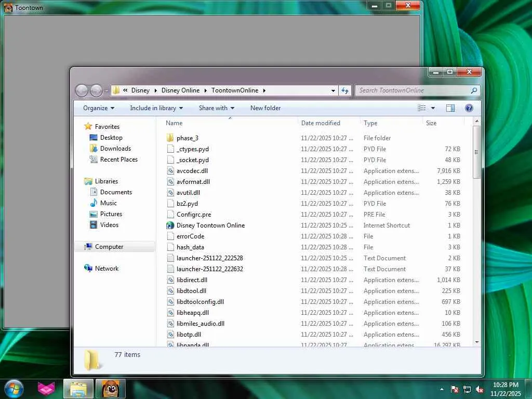The height and width of the screenshot is (399, 532).
Task: Click the change view icon
Action: coord(421,108)
